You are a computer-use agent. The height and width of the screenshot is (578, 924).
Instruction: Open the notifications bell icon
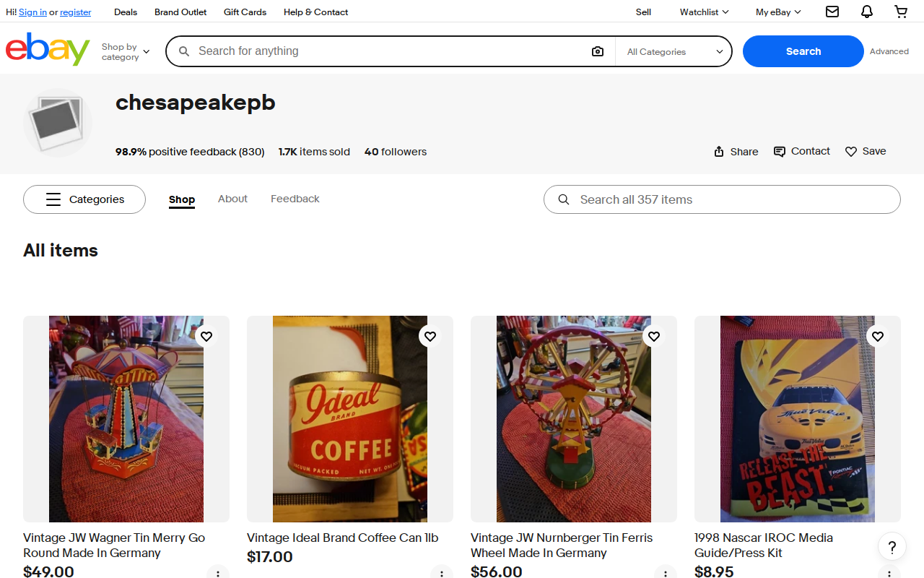867,12
